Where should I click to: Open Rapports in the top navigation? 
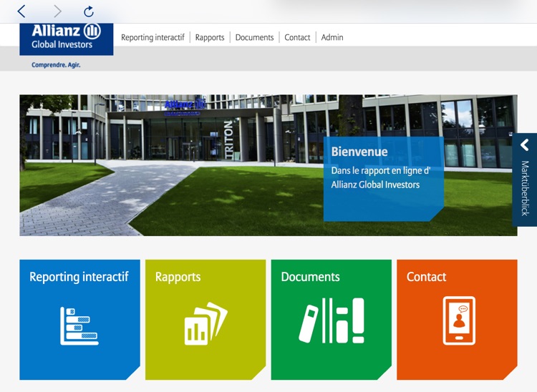tap(210, 37)
